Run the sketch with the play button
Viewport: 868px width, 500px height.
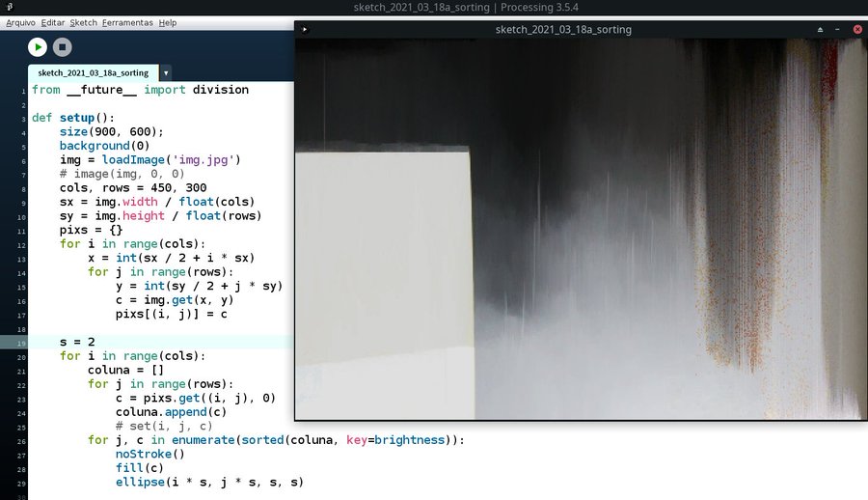(37, 46)
